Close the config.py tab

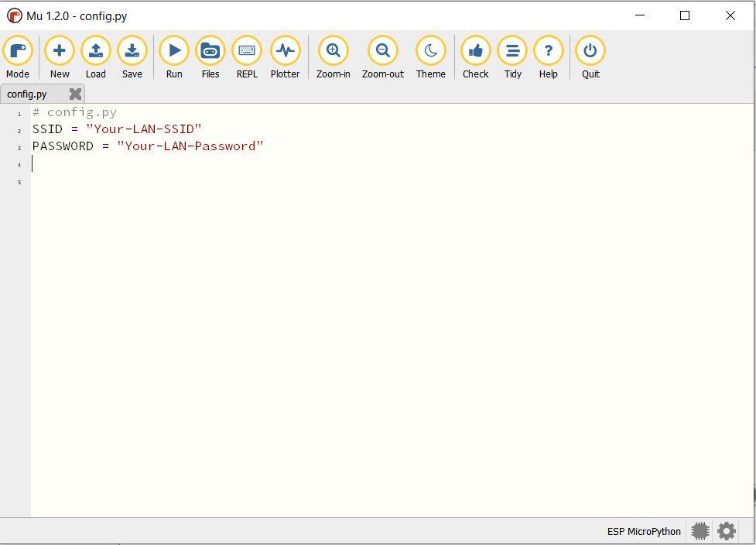coord(75,94)
